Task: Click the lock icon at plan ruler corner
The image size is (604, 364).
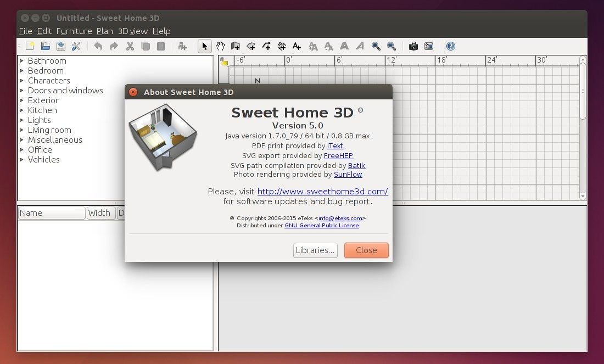Action: 224,61
